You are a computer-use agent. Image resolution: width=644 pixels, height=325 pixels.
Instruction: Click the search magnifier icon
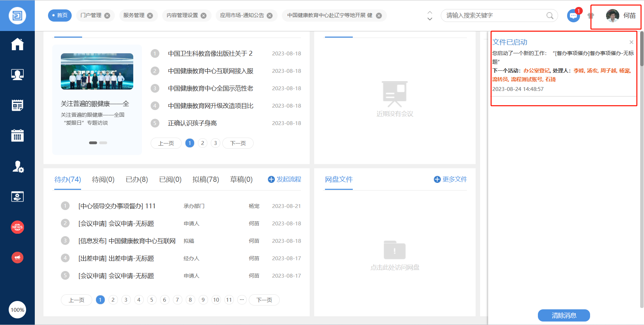550,16
